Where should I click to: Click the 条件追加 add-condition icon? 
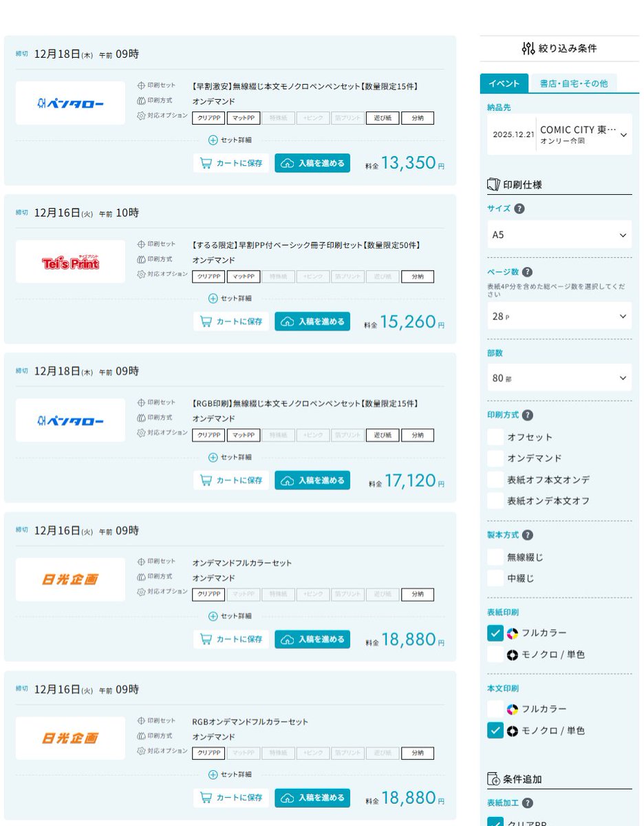493,779
